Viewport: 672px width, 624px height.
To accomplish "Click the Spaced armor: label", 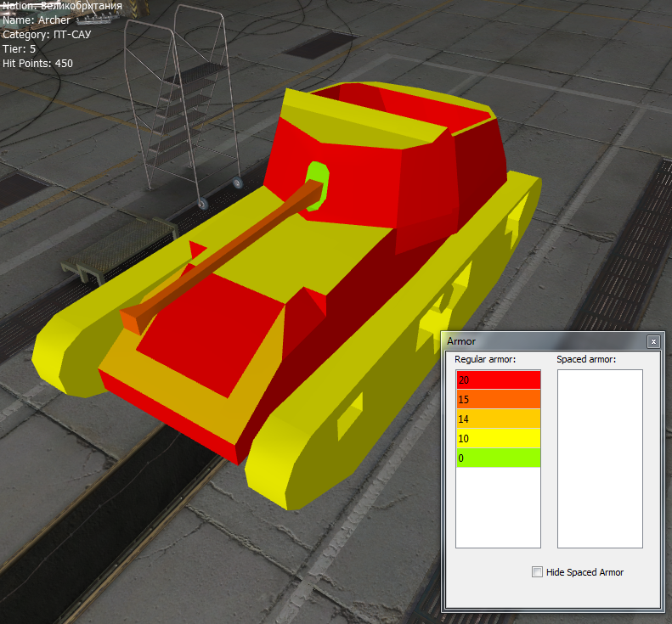I will click(x=586, y=360).
